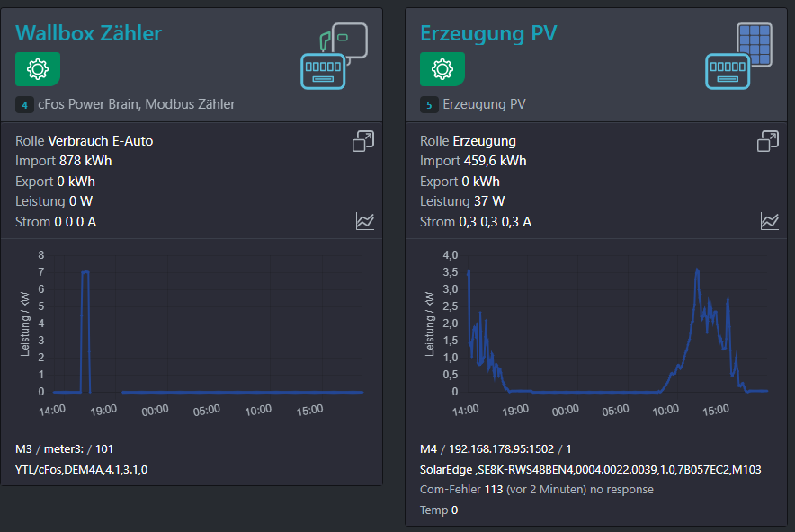Click SolarEdge device info line
This screenshot has width=795, height=532.
pyautogui.click(x=590, y=470)
